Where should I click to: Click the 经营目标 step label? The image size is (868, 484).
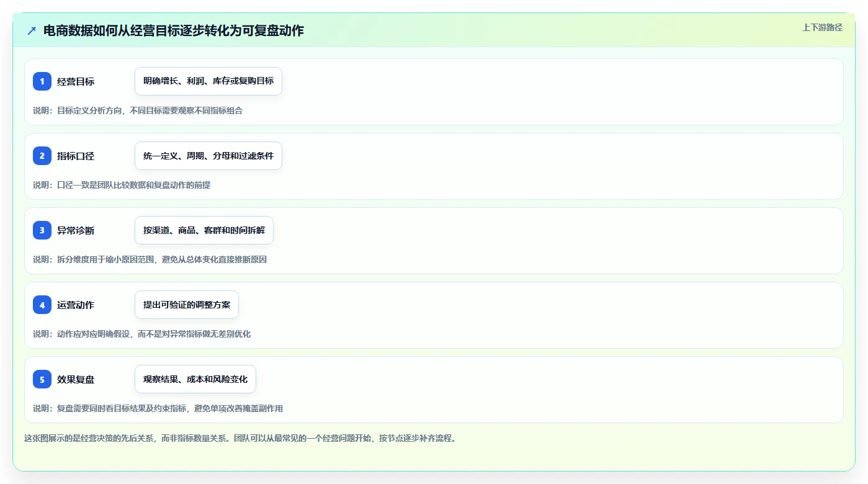[76, 81]
